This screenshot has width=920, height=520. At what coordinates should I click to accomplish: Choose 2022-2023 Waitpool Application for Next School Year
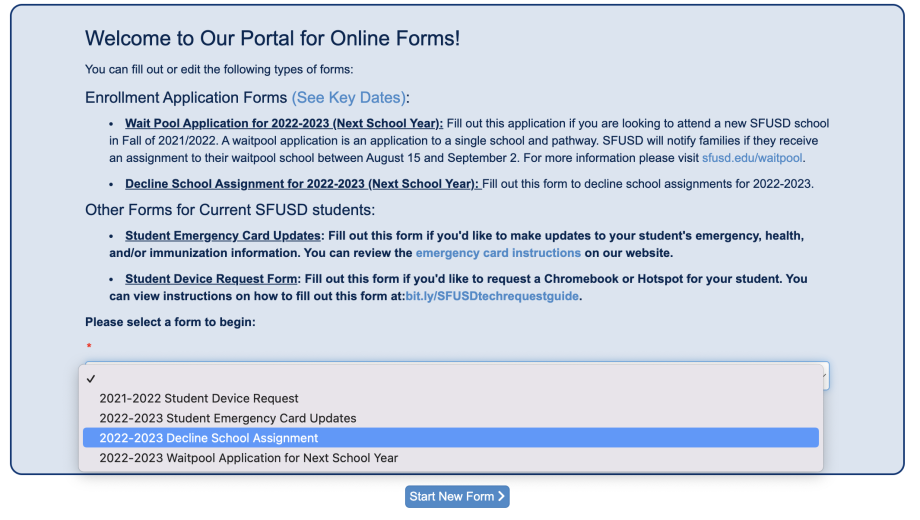point(249,458)
